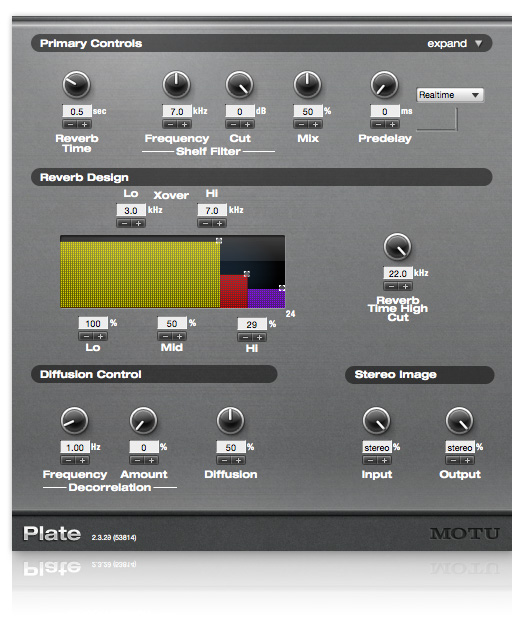512x632 pixels.
Task: Click the Lo Xover 3.0 kHz field
Action: point(131,210)
